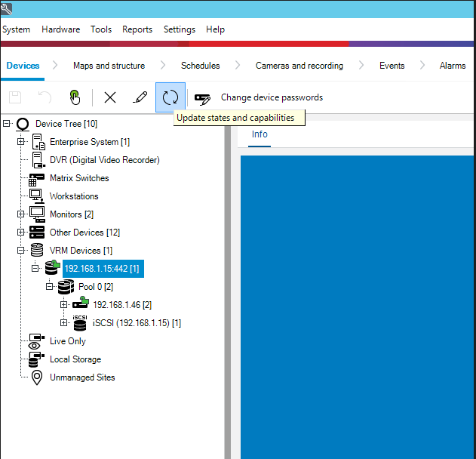Switch to Cameras and recording tab
This screenshot has height=459, width=476.
[x=299, y=66]
